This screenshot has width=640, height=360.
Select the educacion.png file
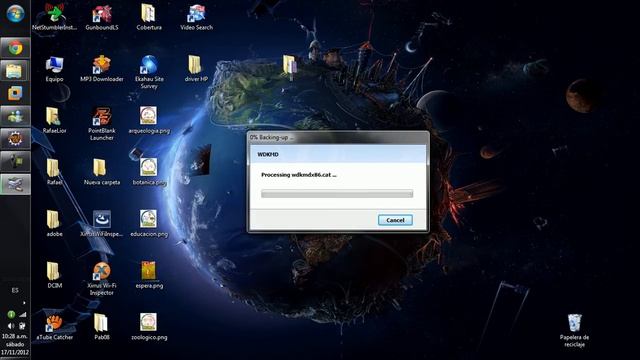(149, 223)
